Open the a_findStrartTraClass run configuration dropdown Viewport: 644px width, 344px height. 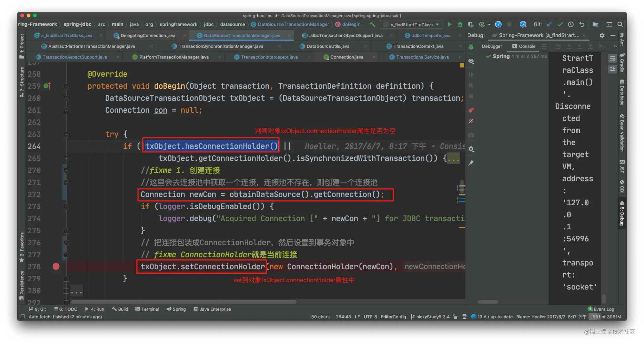(411, 24)
